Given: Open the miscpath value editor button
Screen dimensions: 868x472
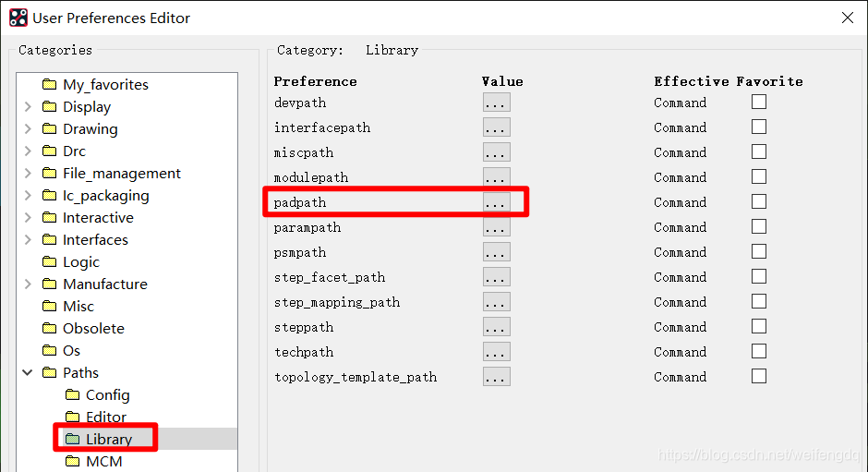Looking at the screenshot, I should (x=496, y=152).
